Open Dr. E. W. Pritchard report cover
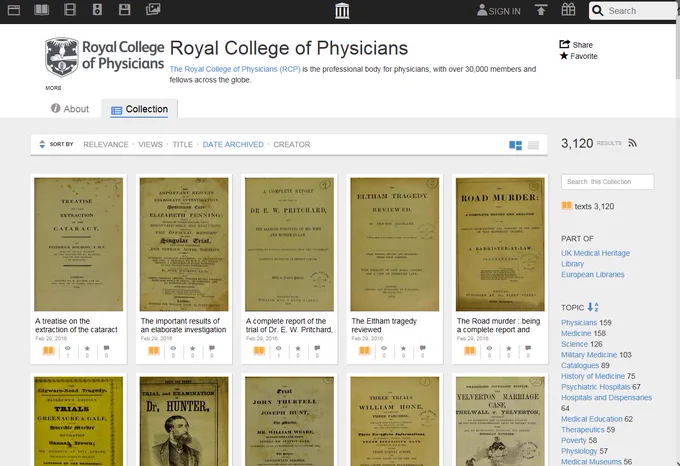Screen dimensions: 680x466 [289, 244]
